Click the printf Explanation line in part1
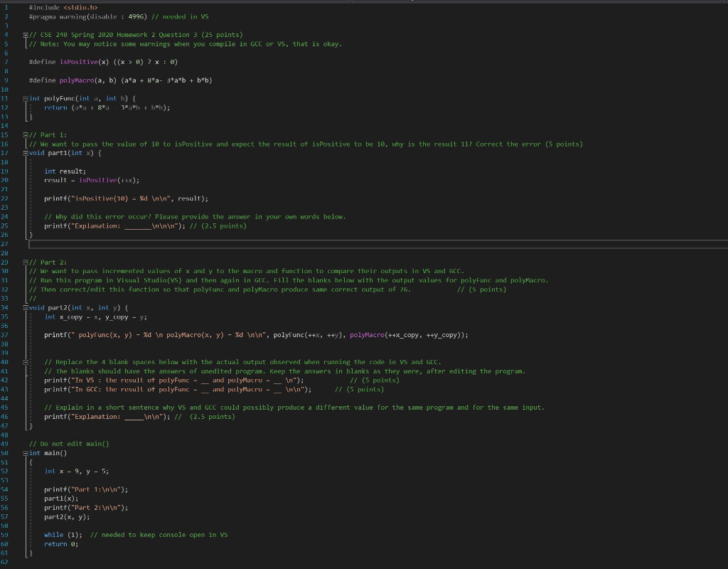The height and width of the screenshot is (569, 728). [x=107, y=225]
